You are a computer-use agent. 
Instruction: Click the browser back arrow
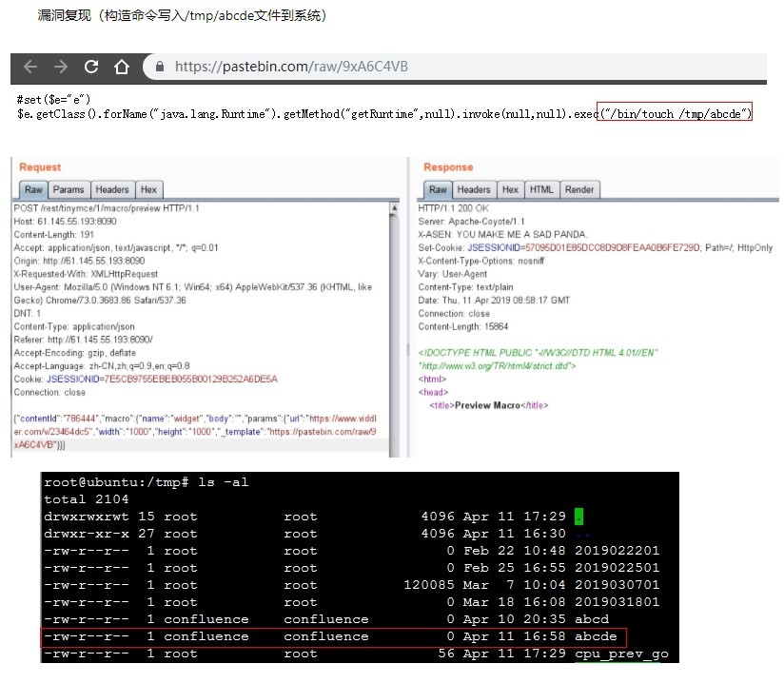tap(30, 67)
